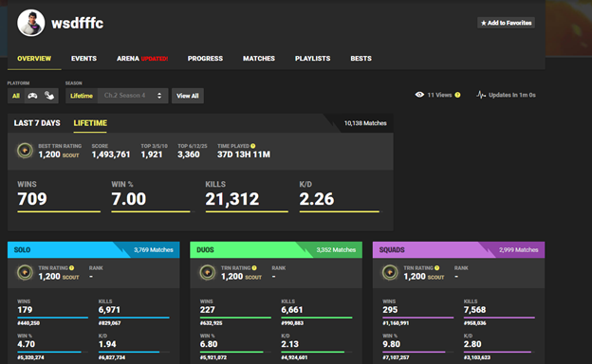
Task: Click the lifetime Kills value 21,312
Action: tap(232, 199)
